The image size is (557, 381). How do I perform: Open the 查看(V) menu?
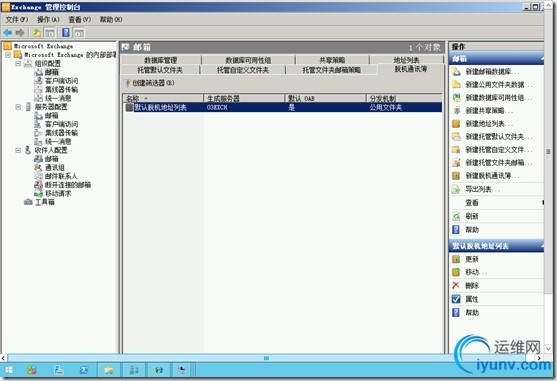[80, 20]
